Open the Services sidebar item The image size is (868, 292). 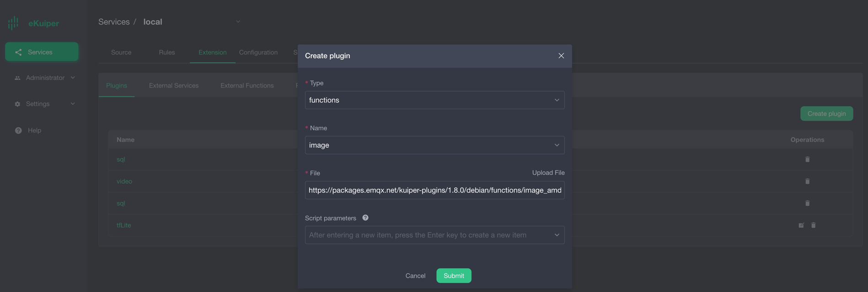(x=42, y=52)
